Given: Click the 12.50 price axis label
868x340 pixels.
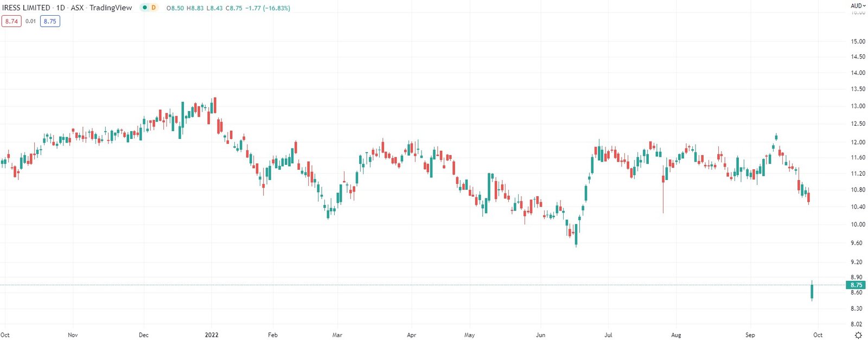Looking at the screenshot, I should 858,124.
